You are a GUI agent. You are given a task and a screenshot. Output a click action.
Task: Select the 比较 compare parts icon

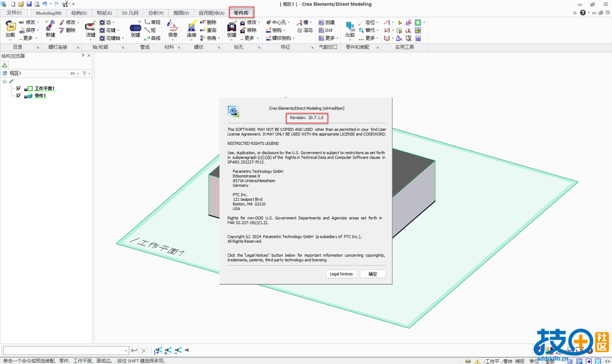click(x=350, y=29)
